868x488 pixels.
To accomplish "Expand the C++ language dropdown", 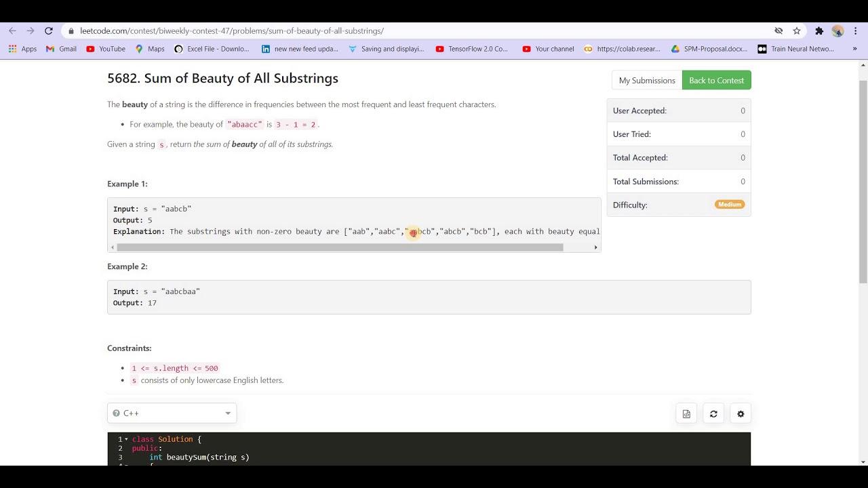I will pos(172,413).
